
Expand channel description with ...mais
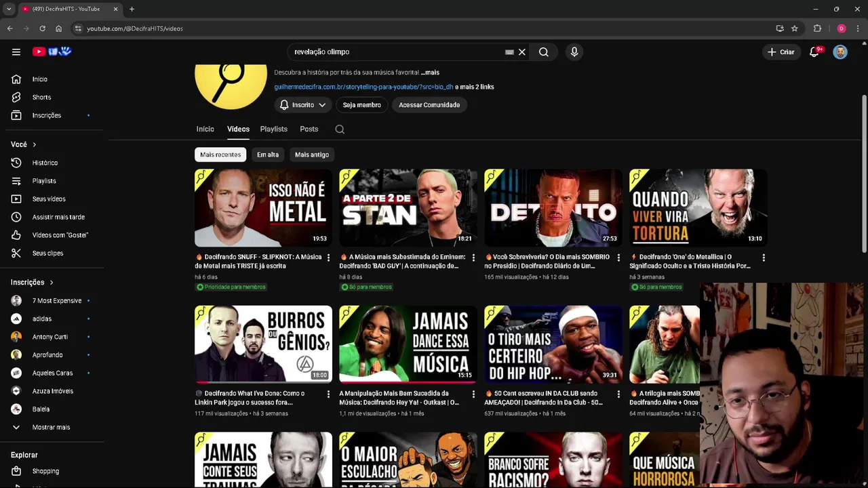click(x=430, y=72)
